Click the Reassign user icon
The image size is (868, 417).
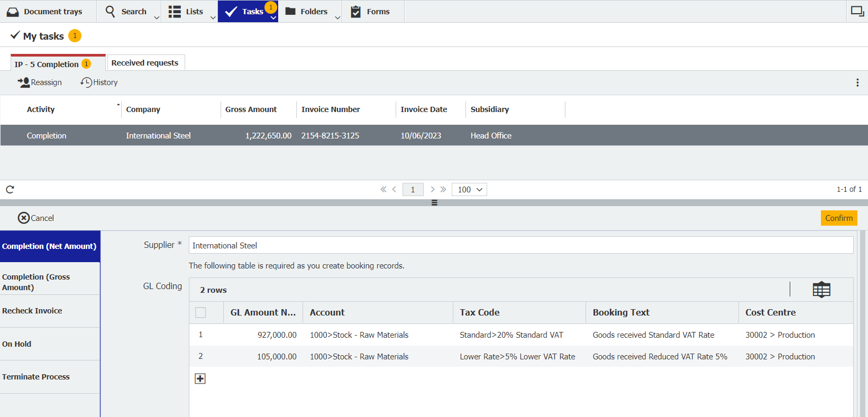24,82
